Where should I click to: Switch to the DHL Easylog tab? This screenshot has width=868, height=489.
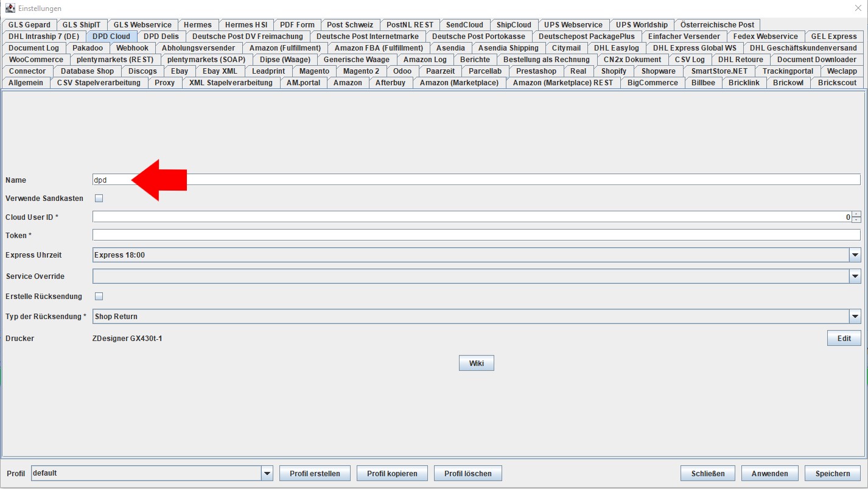point(617,48)
